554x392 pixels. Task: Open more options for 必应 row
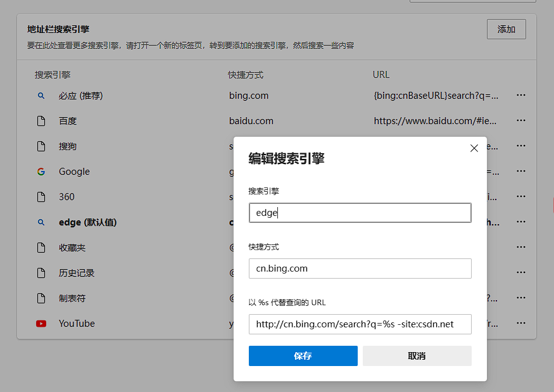[x=521, y=95]
